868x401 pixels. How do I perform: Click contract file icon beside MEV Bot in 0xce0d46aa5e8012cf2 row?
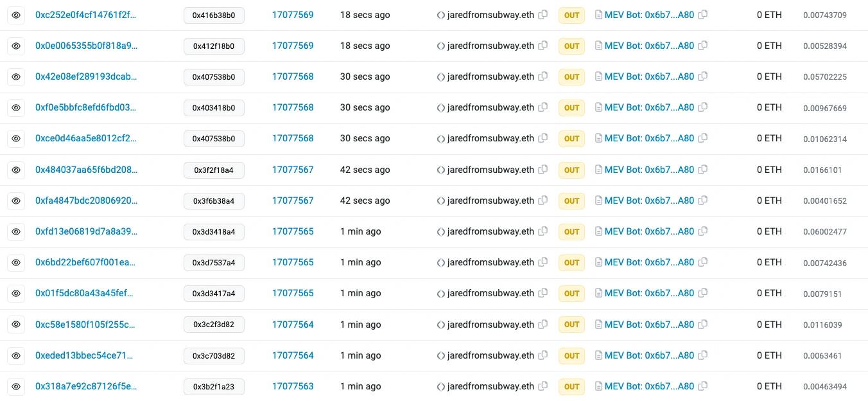point(599,139)
